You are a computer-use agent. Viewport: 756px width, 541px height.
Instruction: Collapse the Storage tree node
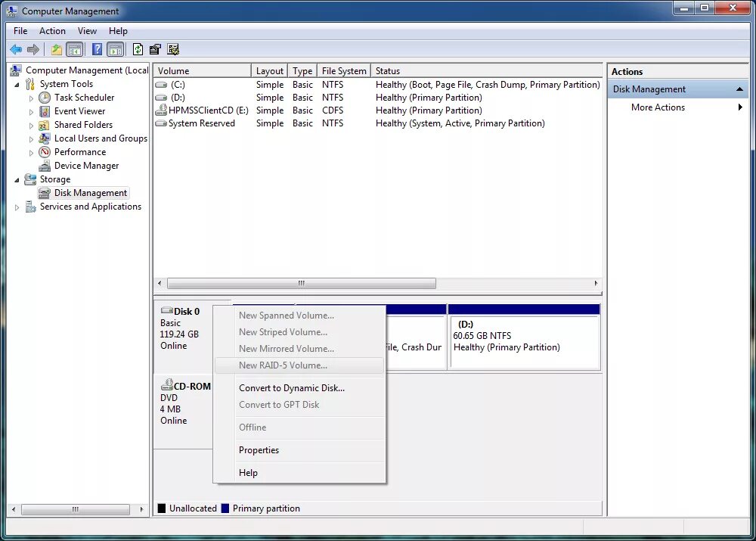17,180
